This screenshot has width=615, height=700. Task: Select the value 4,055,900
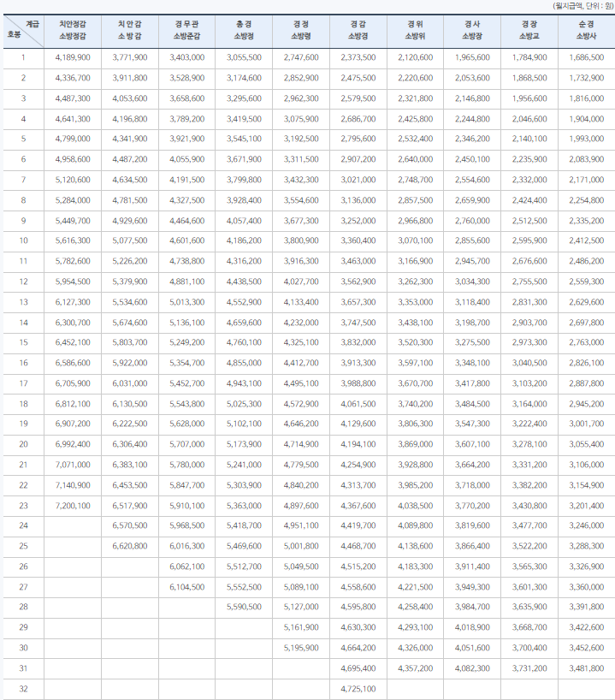coord(187,159)
